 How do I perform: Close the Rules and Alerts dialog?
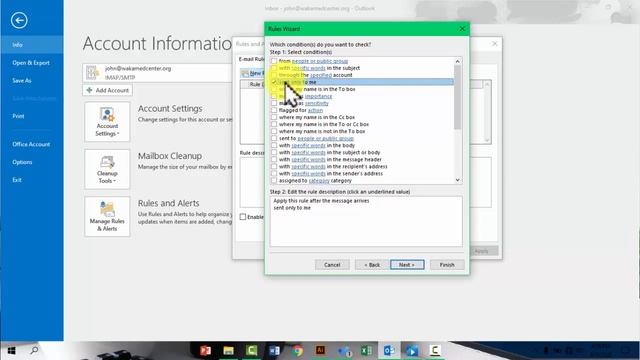pyautogui.click(x=494, y=43)
